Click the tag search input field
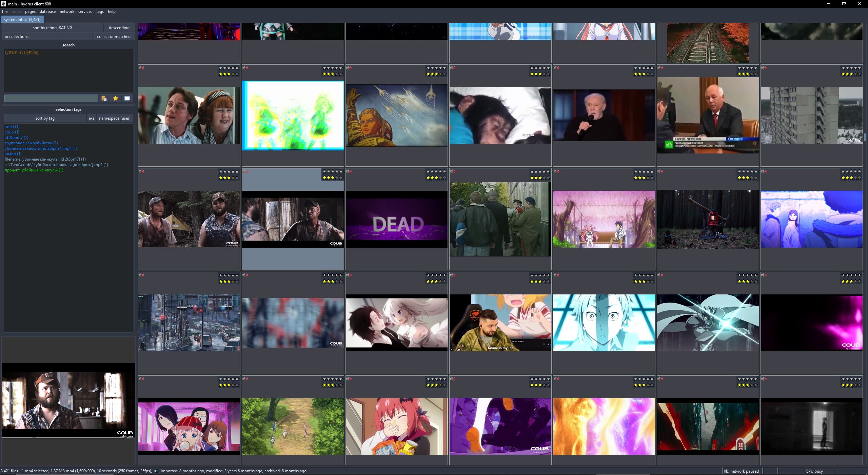Image resolution: width=868 pixels, height=475 pixels. 51,98
